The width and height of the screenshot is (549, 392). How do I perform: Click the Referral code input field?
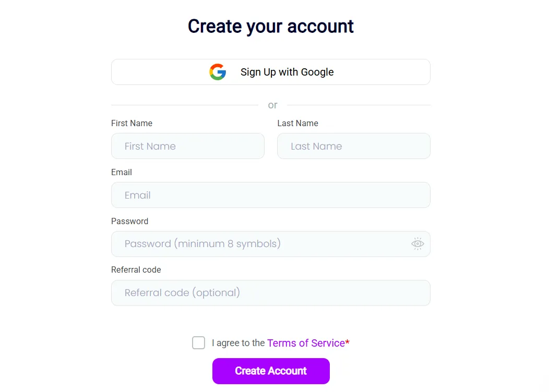pos(270,293)
